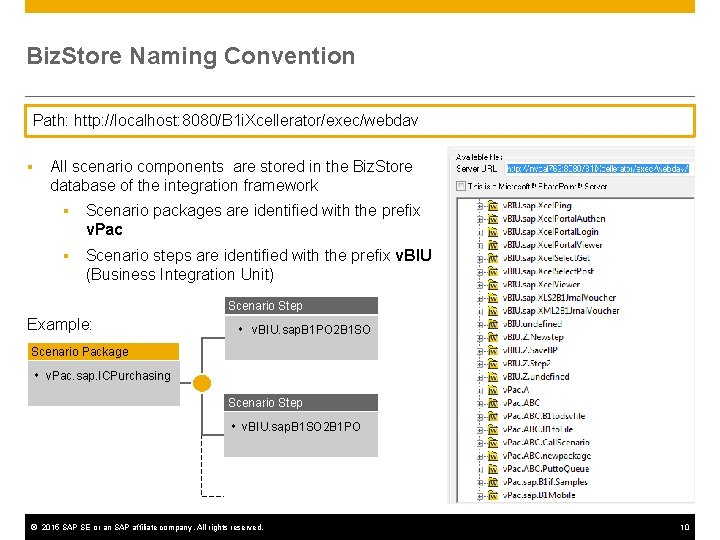Expand the vBIU.sap.XcelSelectGet tree node
Viewport: 720px width, 540px height.
click(x=480, y=259)
